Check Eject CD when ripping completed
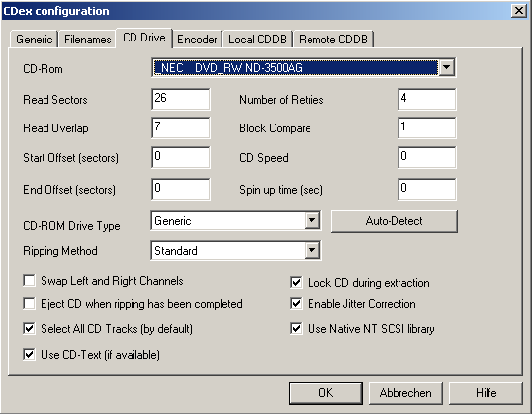532x414 pixels. 30,304
